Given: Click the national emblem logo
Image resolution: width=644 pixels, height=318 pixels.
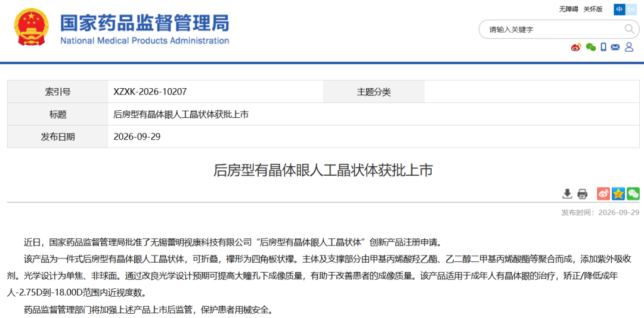Looking at the screenshot, I should pos(31,27).
